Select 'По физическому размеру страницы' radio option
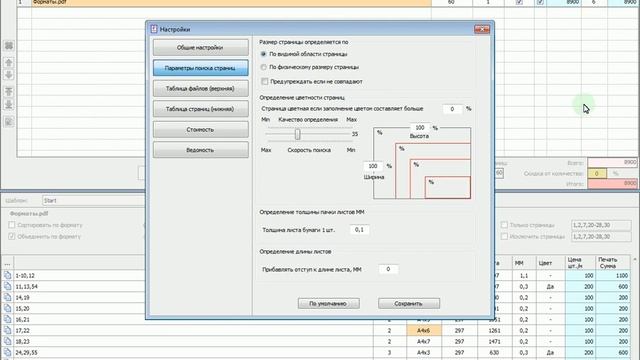The image size is (640, 360). tap(264, 67)
